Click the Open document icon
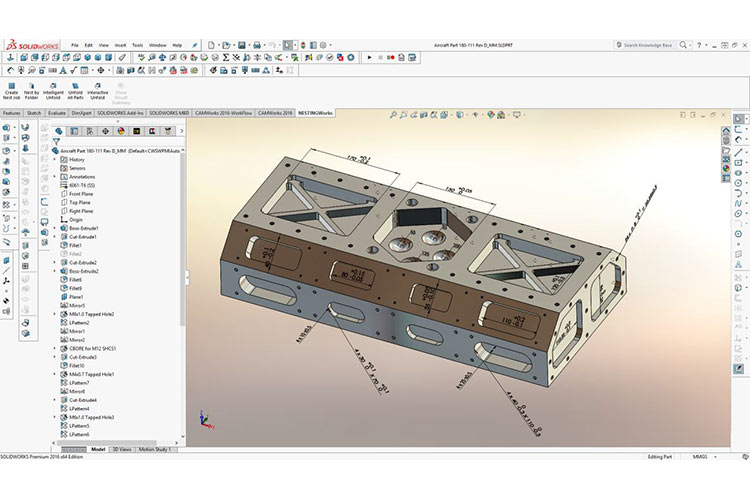The height and width of the screenshot is (500, 750). tap(226, 45)
